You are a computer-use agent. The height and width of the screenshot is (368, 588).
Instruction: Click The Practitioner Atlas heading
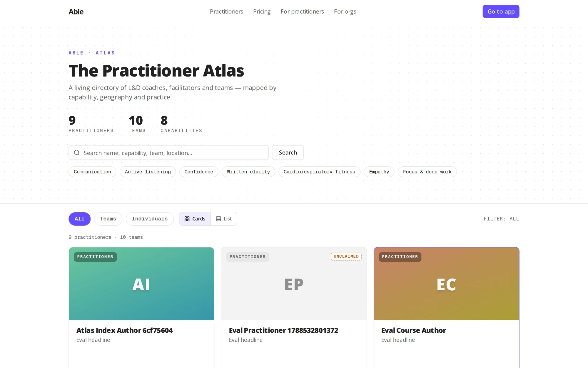156,71
